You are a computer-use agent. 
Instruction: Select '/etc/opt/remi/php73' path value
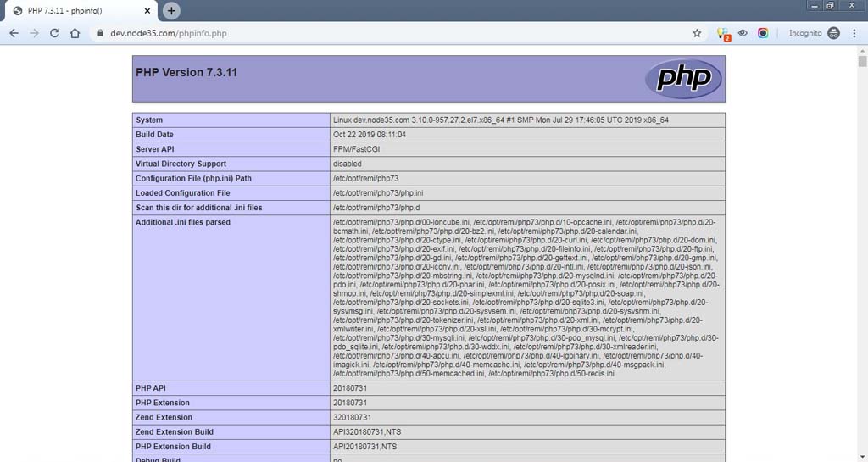click(365, 178)
